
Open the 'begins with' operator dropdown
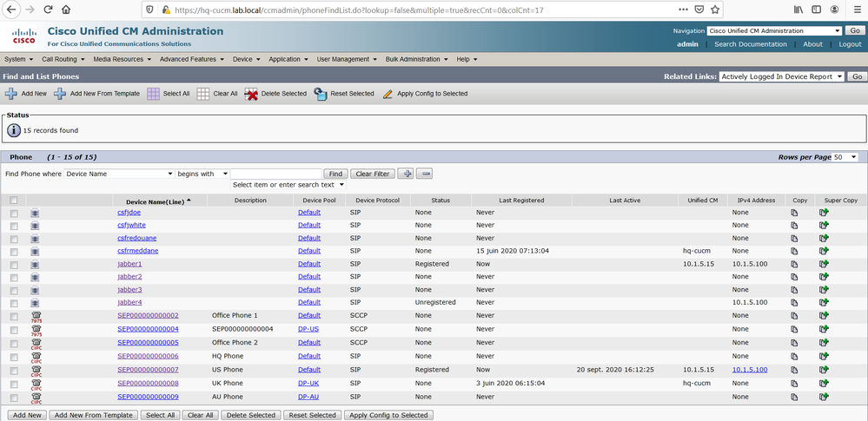(x=202, y=174)
